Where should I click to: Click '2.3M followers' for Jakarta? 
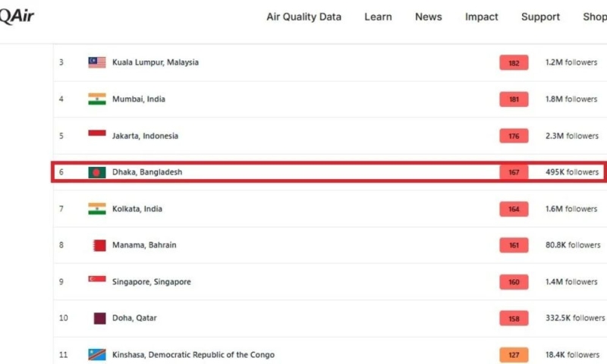[572, 136]
